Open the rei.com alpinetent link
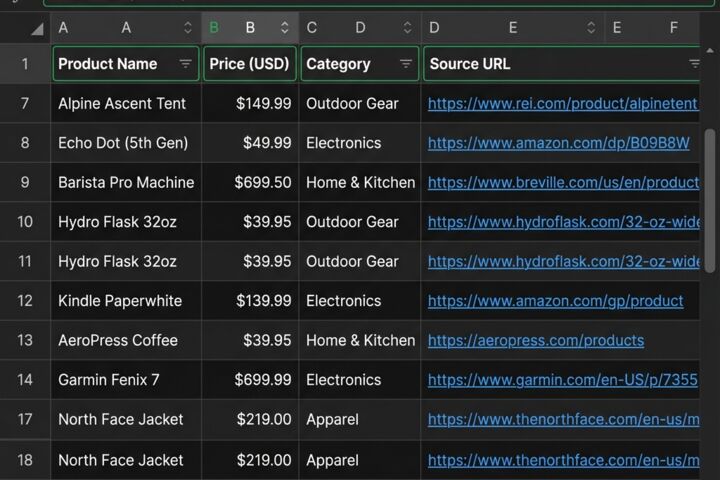Image resolution: width=720 pixels, height=480 pixels. pos(563,104)
